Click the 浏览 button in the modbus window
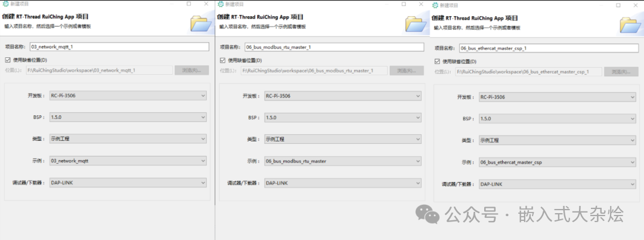 (407, 70)
